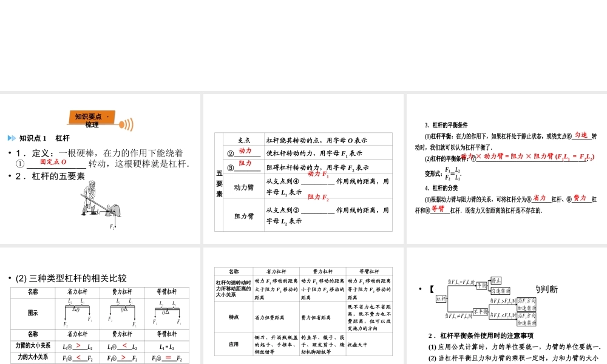607x364 pixels.
Task: Click the vertical 五要素 label cell
Action: pos(219,183)
